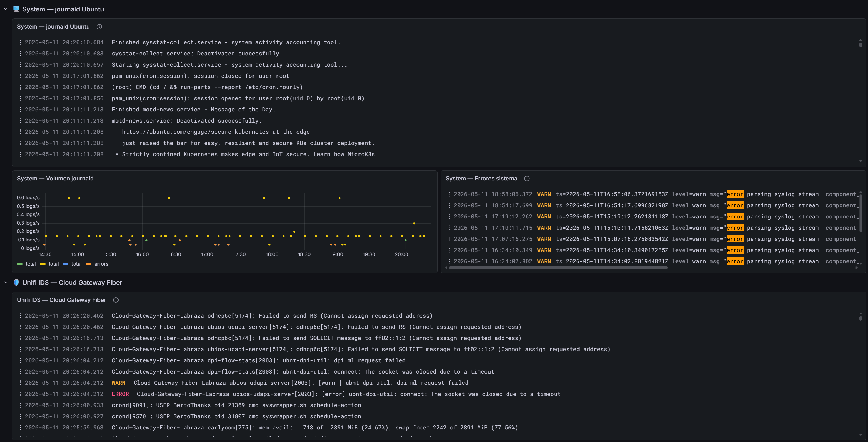Screen dimensions: 868x442
Task: Click the Errores sistema horizontal scrollbar
Action: pos(558,268)
